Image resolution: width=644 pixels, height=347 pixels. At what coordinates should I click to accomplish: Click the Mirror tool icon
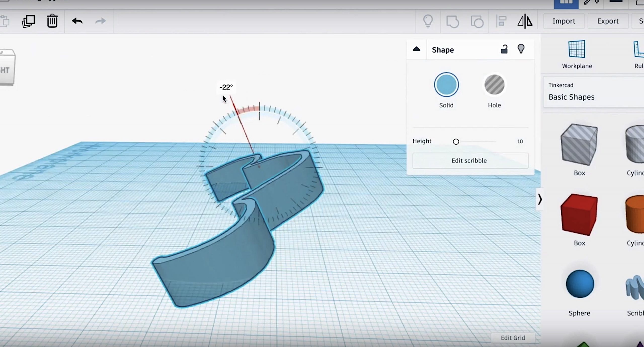(x=525, y=21)
